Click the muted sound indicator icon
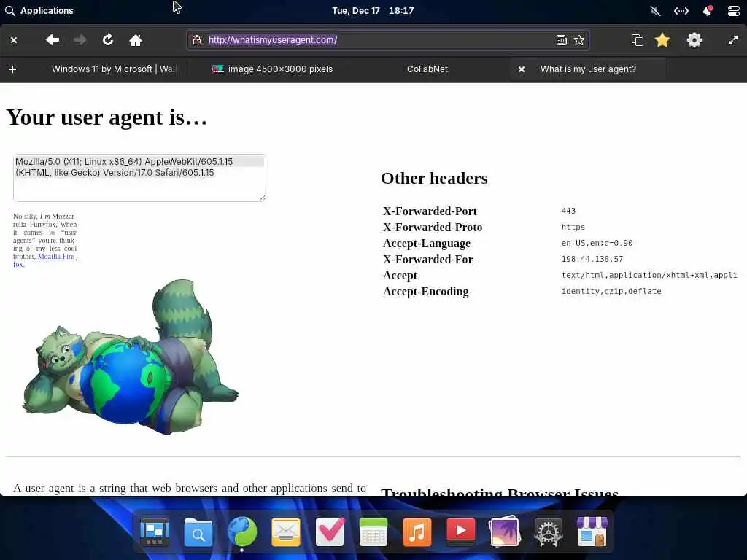This screenshot has width=747, height=560. point(656,10)
